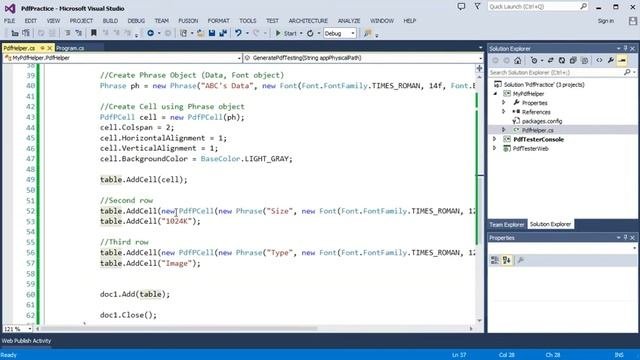Click the feedback speech bubble icon
Viewport: 640px width, 360px height.
click(461, 7)
